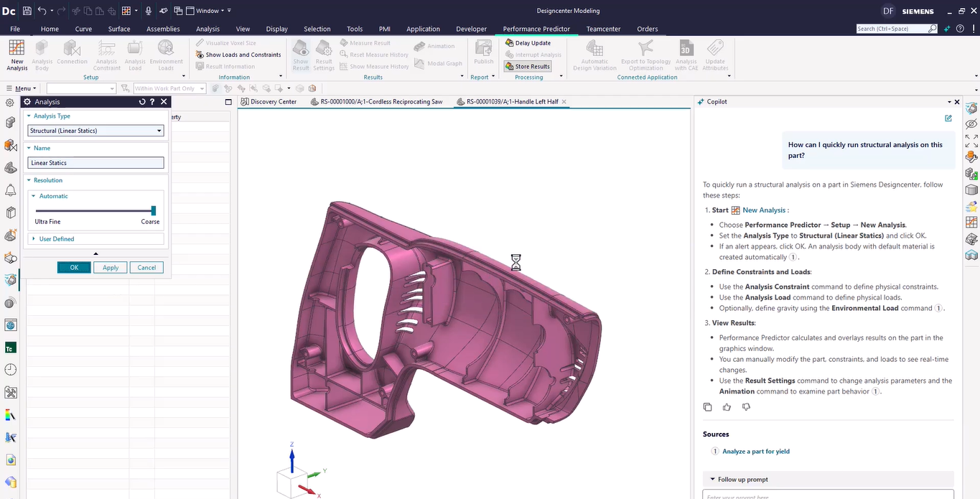Click the Reset icon in Analysis dialog
The height and width of the screenshot is (499, 980).
142,102
